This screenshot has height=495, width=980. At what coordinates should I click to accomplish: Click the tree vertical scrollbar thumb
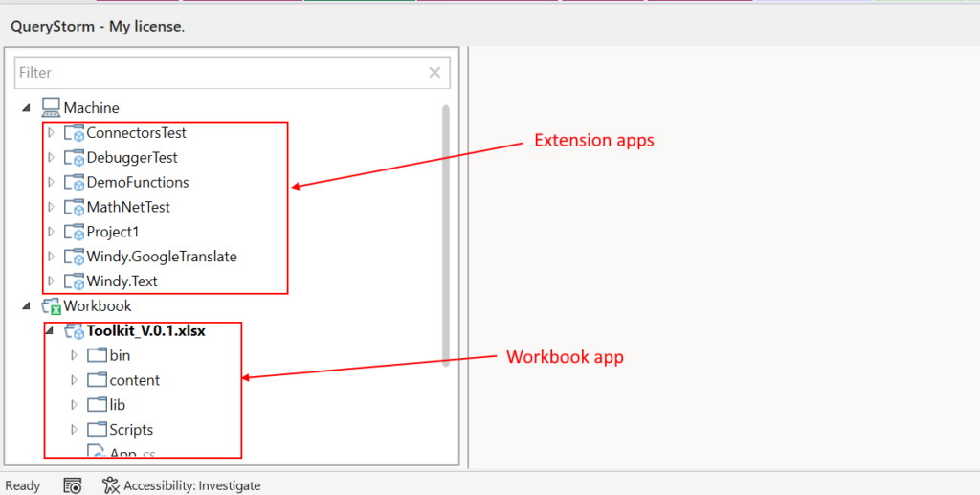(446, 236)
